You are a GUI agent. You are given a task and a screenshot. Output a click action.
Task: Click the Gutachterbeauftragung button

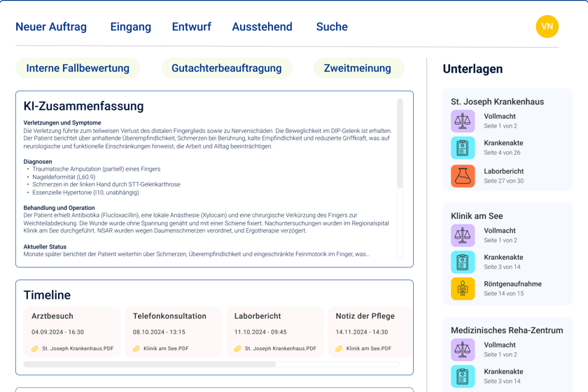[x=227, y=69]
